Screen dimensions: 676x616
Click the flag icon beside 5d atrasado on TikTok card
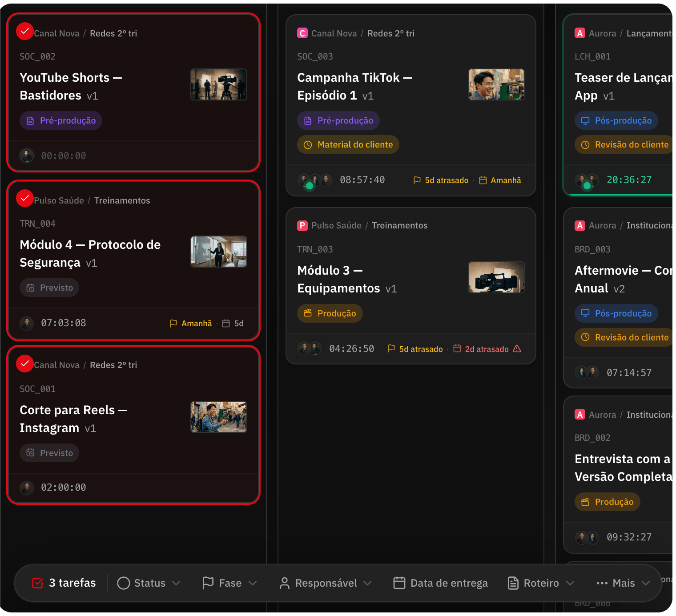417,180
